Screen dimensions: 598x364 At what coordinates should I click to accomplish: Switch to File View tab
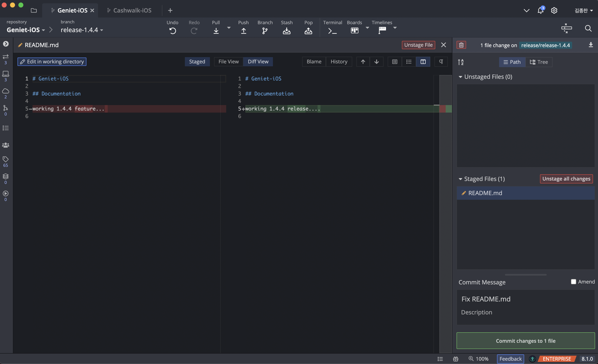coord(228,61)
